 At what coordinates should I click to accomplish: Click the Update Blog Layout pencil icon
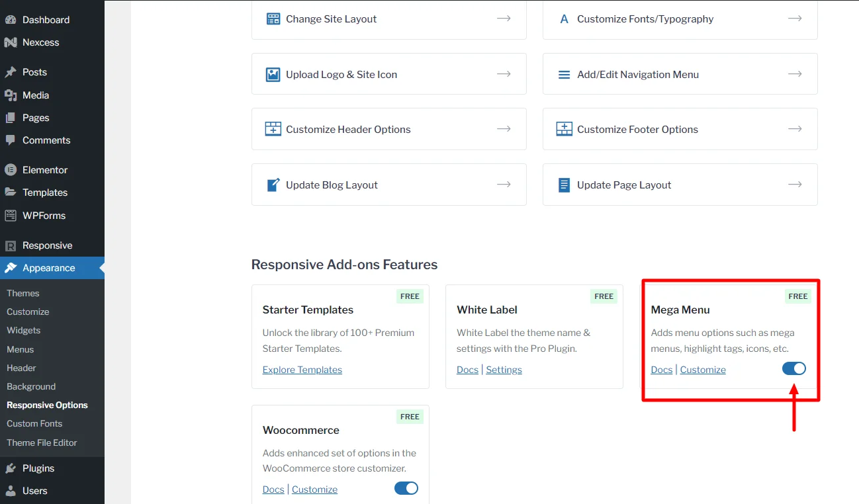(273, 185)
